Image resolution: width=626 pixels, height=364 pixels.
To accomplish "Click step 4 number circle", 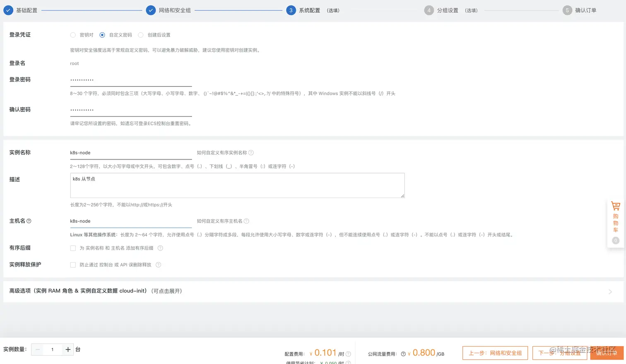I will pyautogui.click(x=429, y=10).
